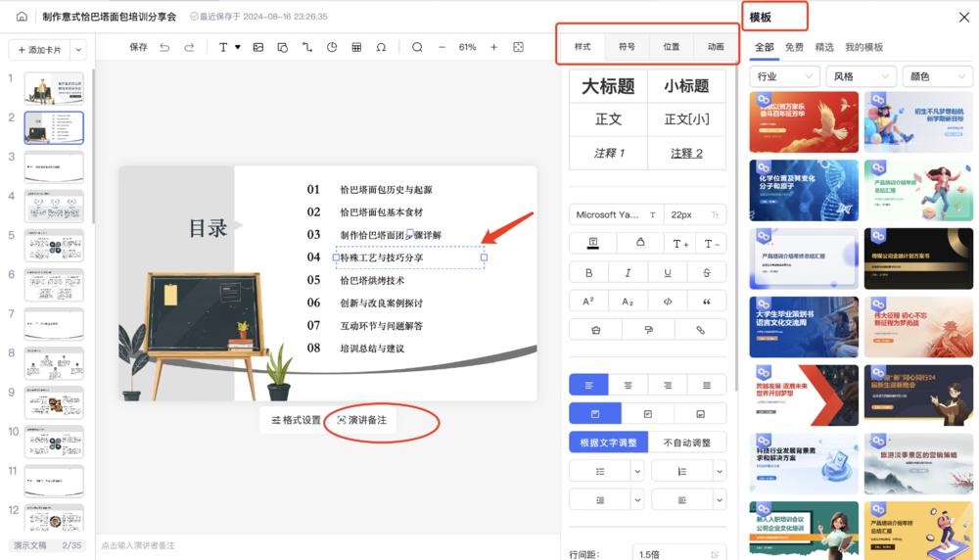Click the undo arrow
This screenshot has width=979, height=560.
[x=164, y=47]
